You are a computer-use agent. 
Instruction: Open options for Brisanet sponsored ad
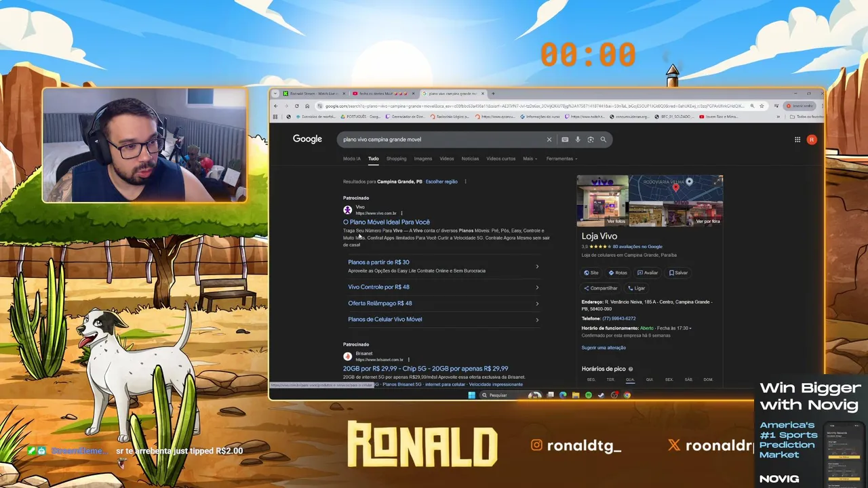coord(408,360)
